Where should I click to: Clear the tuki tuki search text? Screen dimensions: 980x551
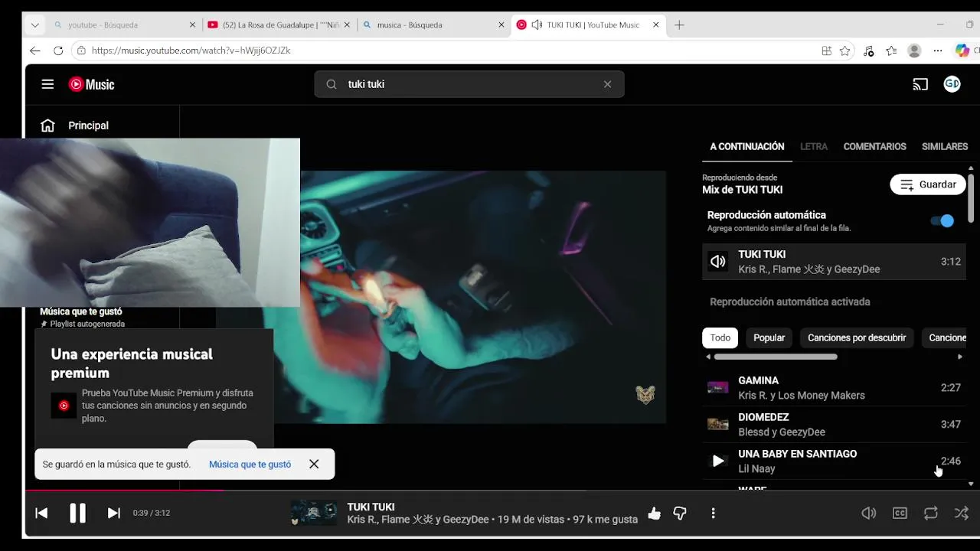point(607,84)
